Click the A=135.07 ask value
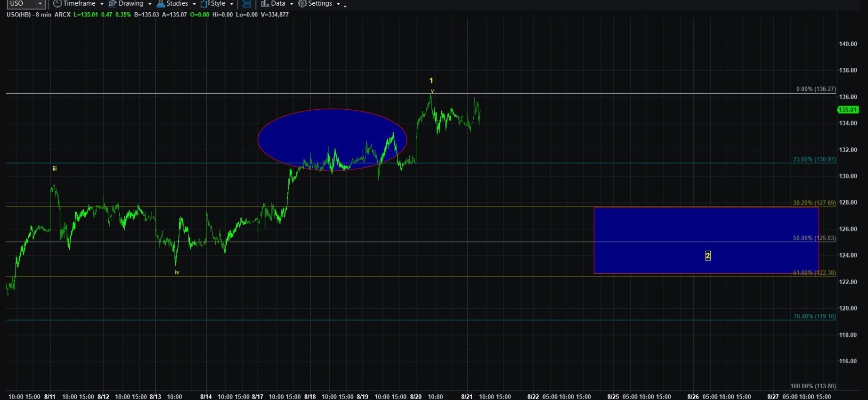This screenshot has height=400, width=868. 174,15
